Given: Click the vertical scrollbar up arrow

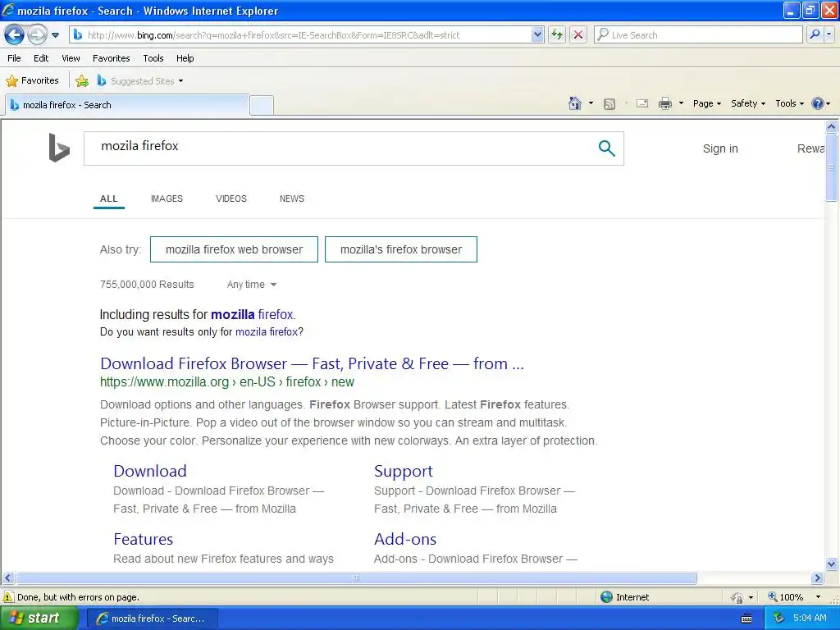Looking at the screenshot, I should 832,126.
